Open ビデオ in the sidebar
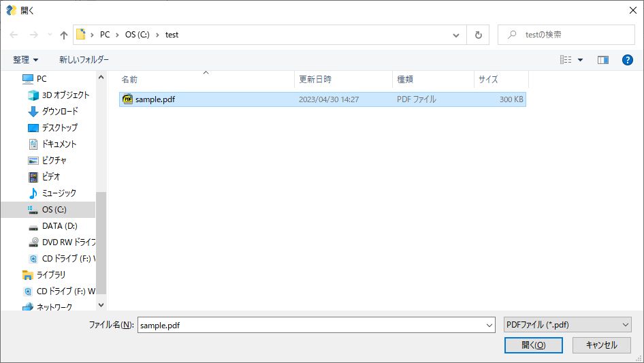The image size is (644, 363). point(44,177)
